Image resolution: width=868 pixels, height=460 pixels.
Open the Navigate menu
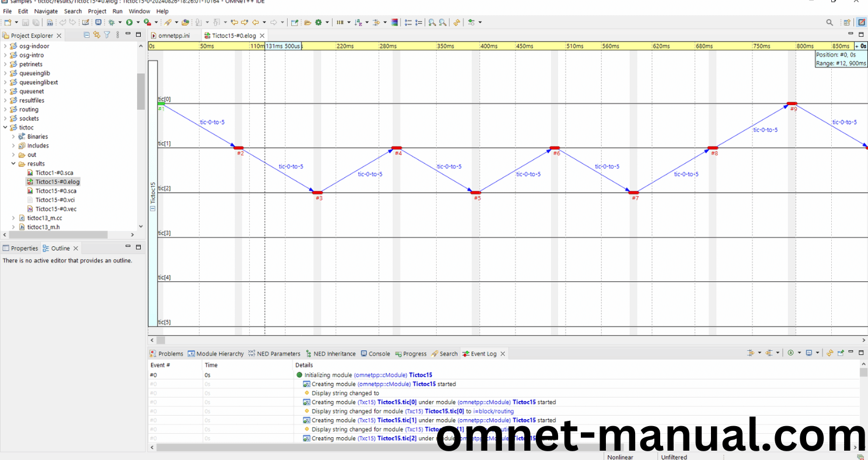(46, 11)
